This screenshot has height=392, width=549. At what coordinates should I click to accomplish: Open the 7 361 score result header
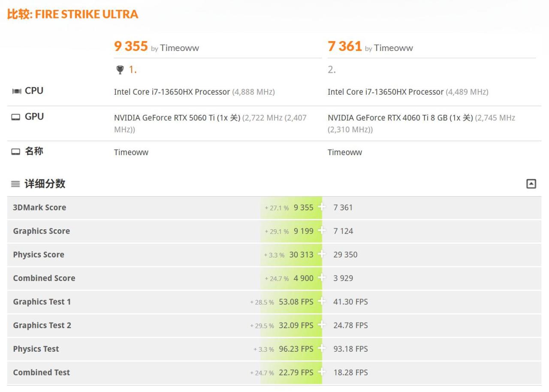(345, 46)
